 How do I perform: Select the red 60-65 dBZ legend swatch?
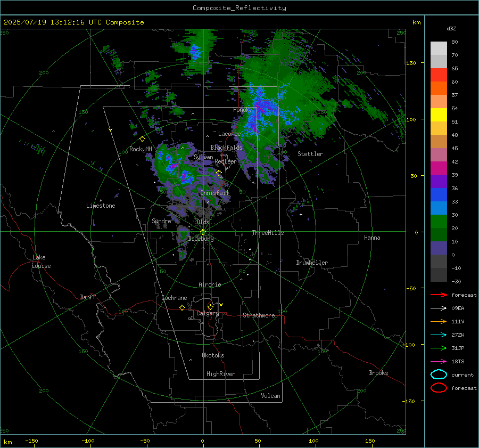pos(439,75)
